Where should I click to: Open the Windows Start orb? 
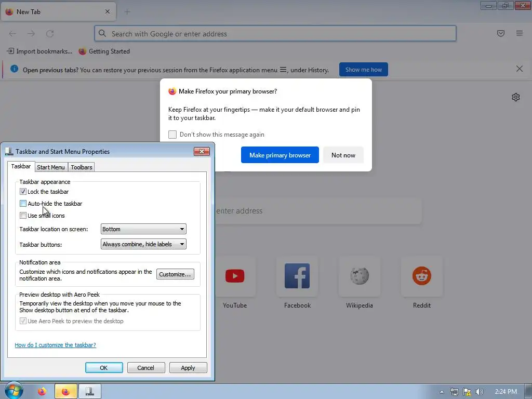[14, 391]
